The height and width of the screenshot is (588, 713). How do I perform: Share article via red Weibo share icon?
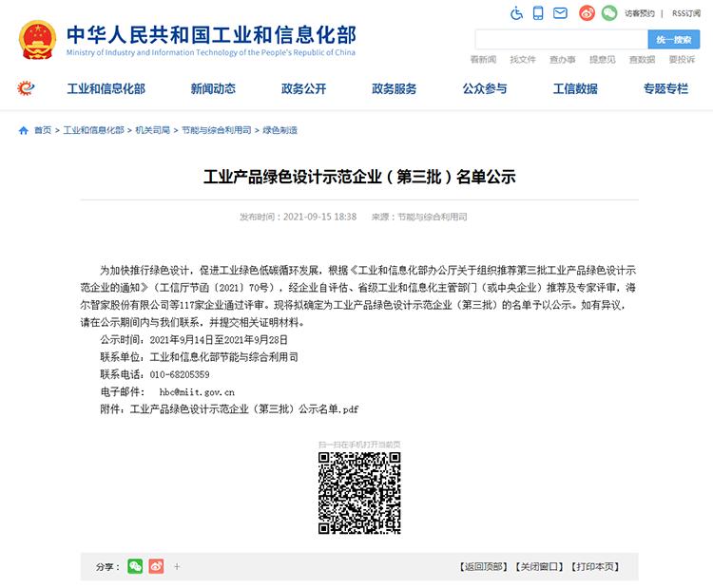pos(156,566)
